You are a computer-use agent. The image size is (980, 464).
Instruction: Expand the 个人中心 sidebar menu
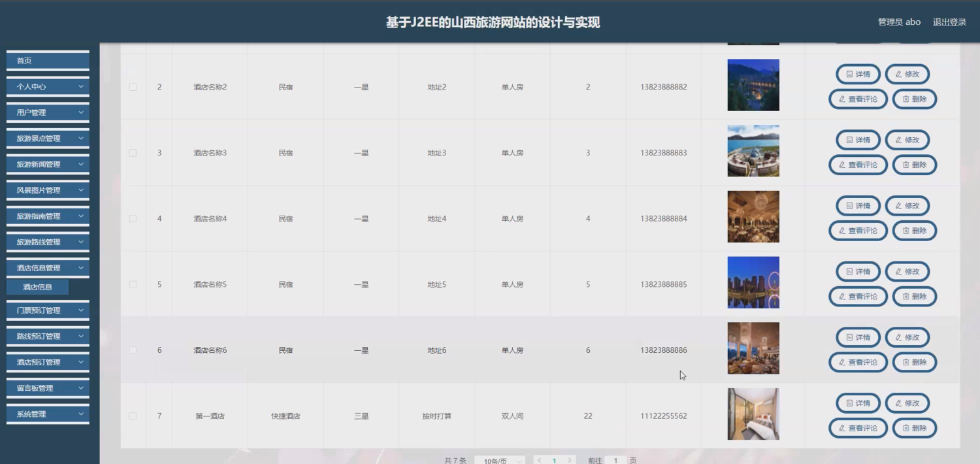click(x=48, y=86)
